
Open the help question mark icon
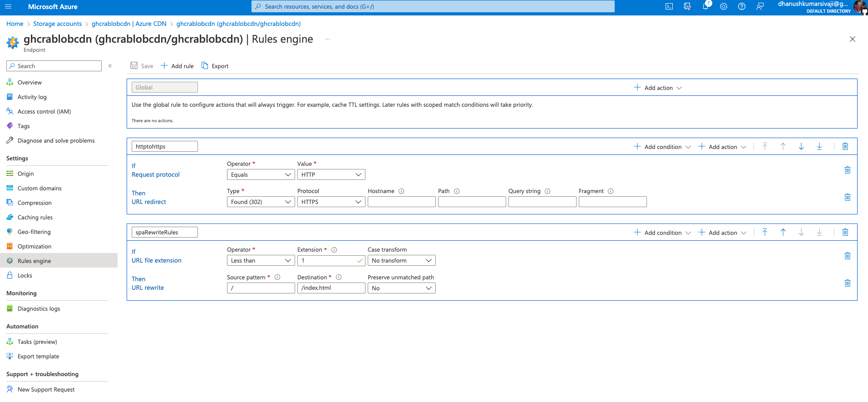coord(742,6)
